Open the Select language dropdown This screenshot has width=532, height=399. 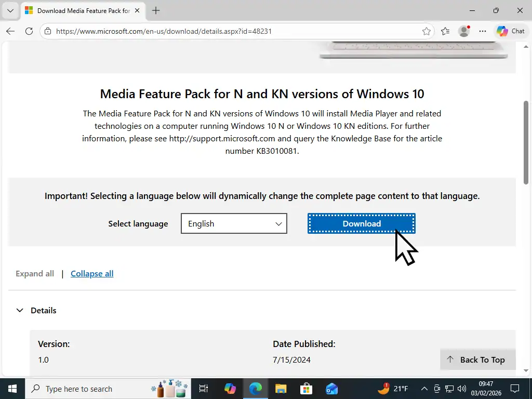(x=234, y=223)
